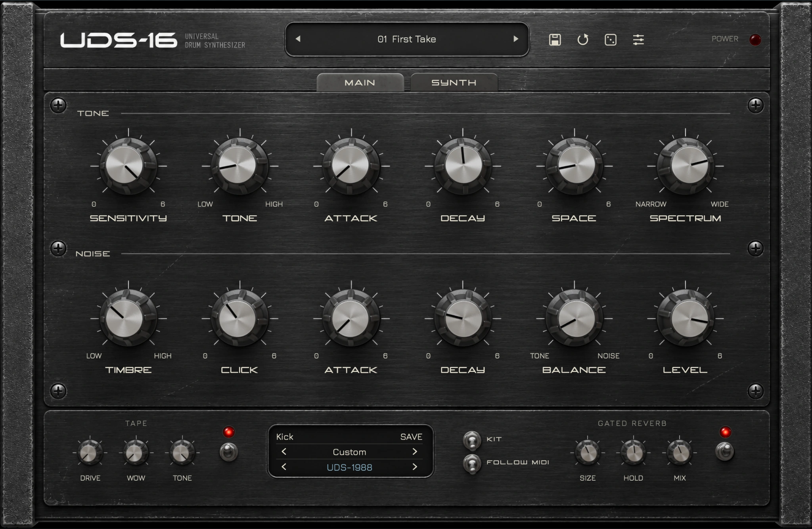
Task: Click the tape WOW knob
Action: click(136, 452)
